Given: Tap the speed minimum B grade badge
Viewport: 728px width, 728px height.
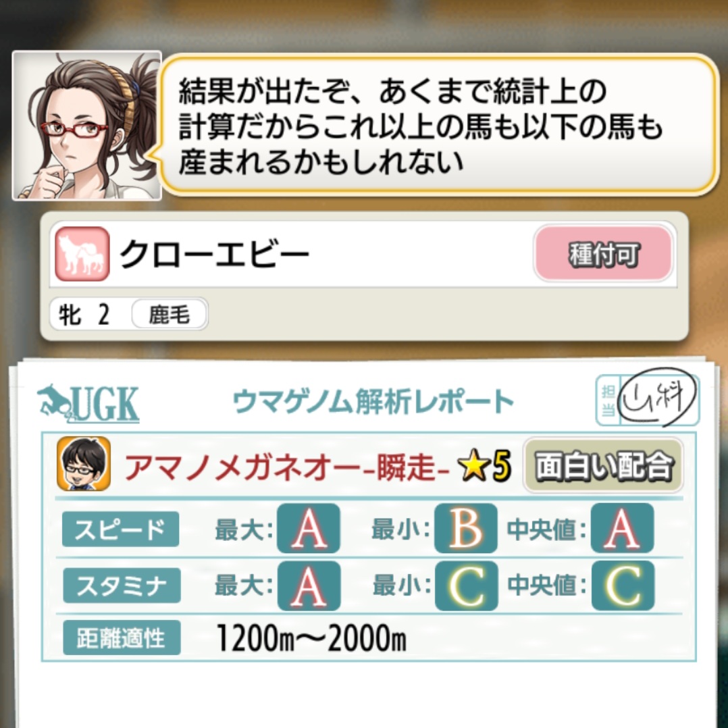Looking at the screenshot, I should (466, 528).
